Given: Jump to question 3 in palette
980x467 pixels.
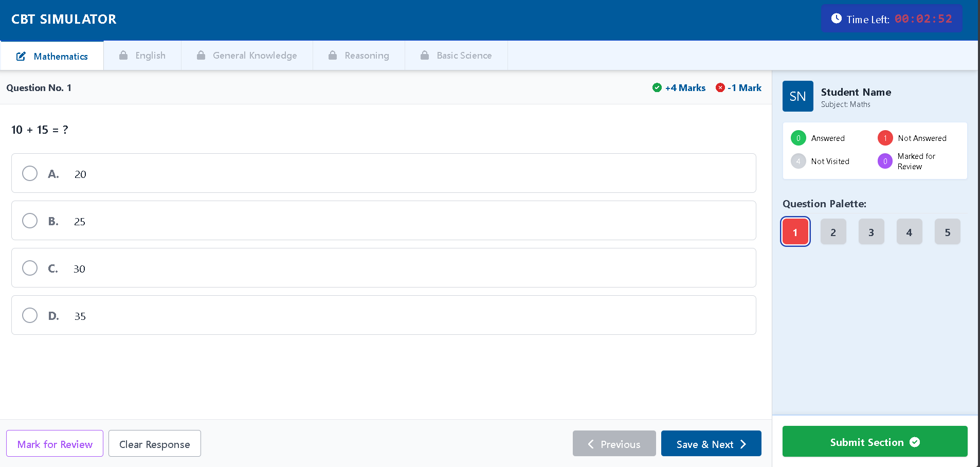Looking at the screenshot, I should point(872,231).
